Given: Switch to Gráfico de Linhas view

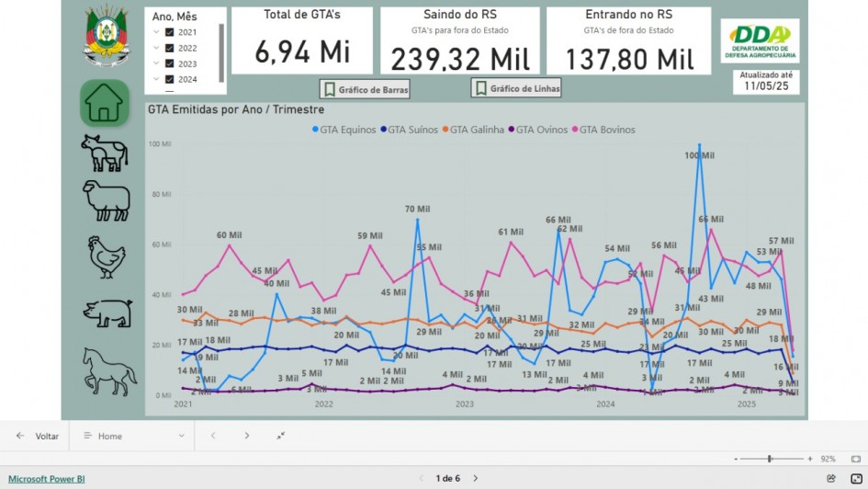Looking at the screenshot, I should click(516, 89).
